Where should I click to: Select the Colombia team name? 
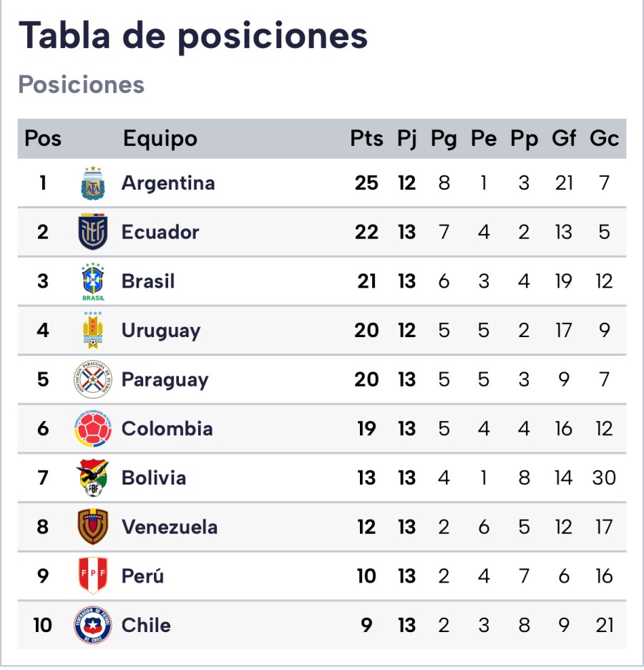(167, 429)
